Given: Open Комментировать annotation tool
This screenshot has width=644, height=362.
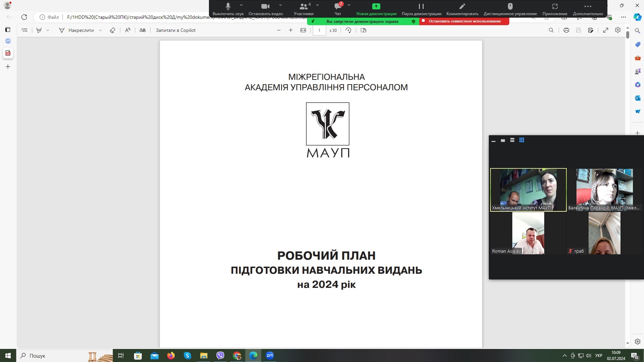Looking at the screenshot, I should 462,9.
